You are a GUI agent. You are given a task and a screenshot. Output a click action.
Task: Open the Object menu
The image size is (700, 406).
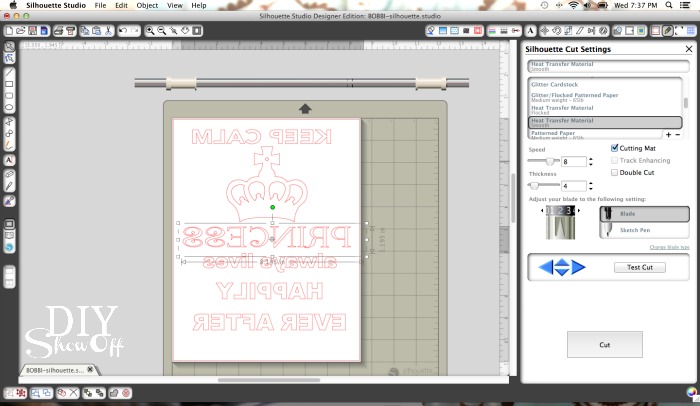[x=147, y=5]
